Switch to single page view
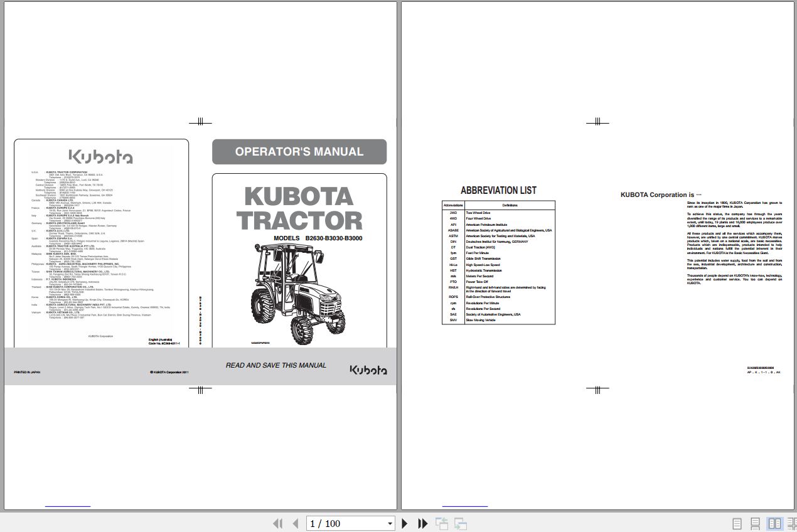The image size is (797, 532). (x=737, y=523)
